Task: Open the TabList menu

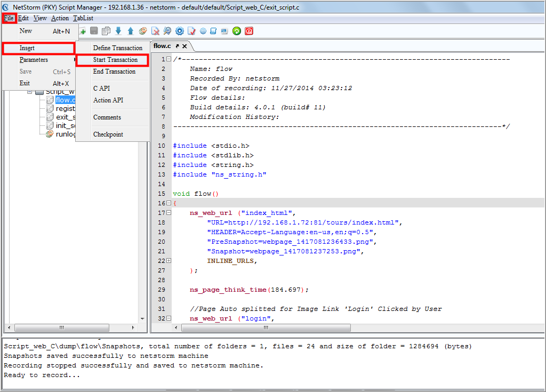Action: pyautogui.click(x=83, y=18)
